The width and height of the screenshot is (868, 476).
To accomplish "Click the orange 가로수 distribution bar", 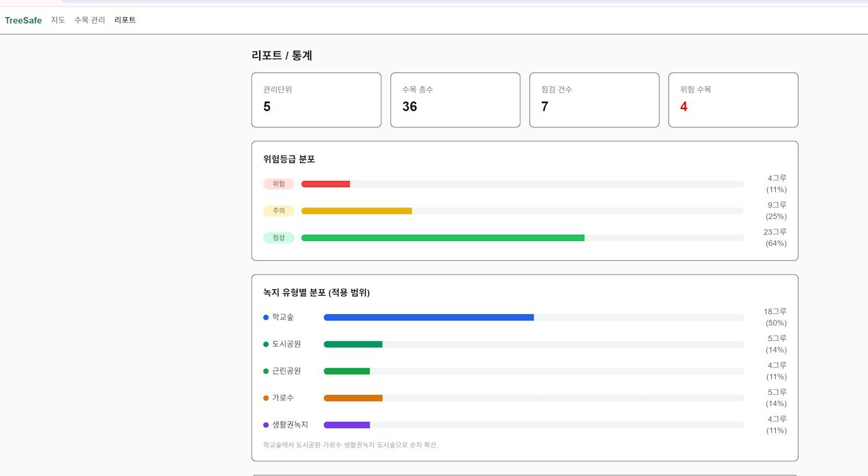I will tap(353, 398).
